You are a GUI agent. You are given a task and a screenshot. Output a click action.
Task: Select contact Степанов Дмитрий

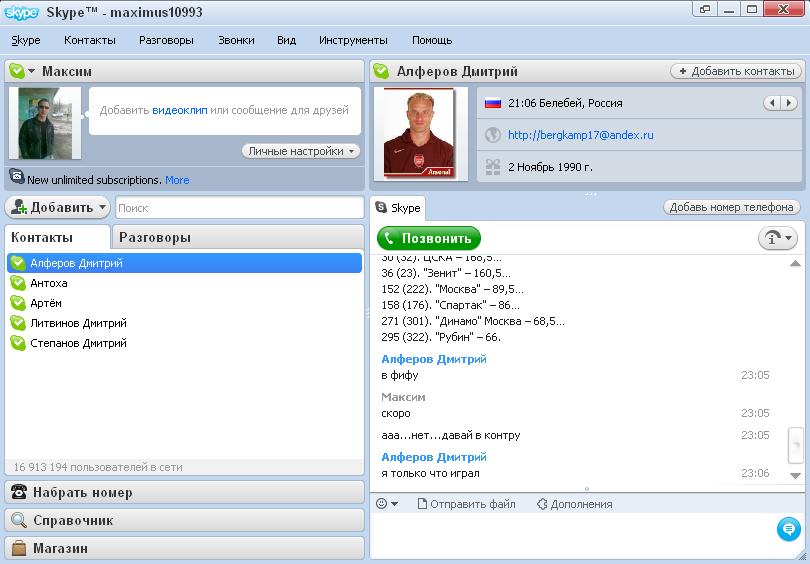point(184,343)
